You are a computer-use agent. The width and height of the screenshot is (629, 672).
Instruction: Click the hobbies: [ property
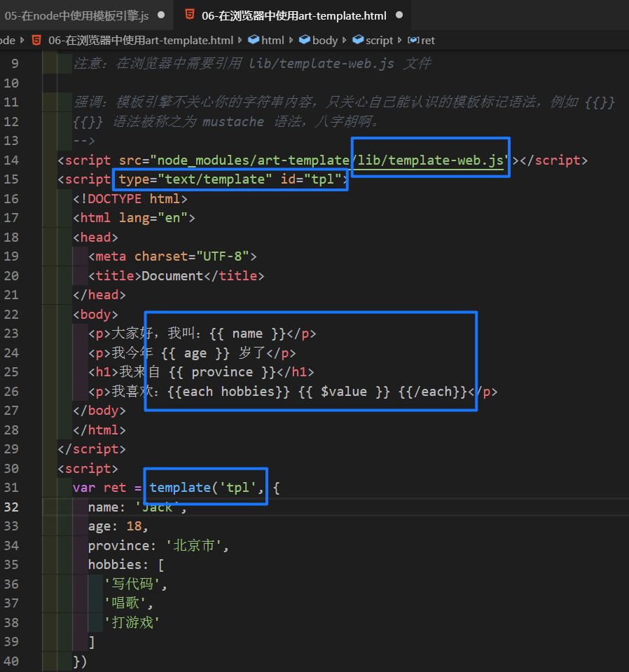(126, 565)
